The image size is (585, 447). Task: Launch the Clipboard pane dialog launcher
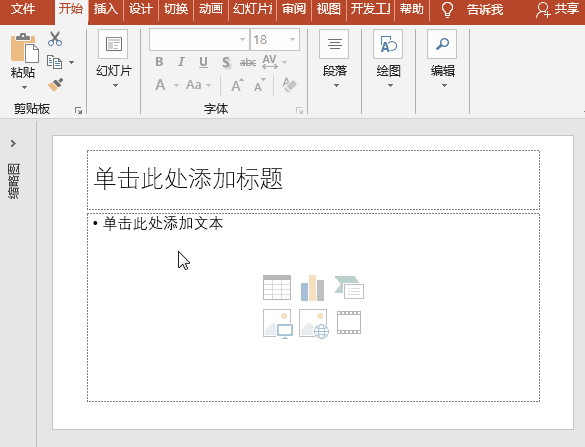click(x=78, y=110)
